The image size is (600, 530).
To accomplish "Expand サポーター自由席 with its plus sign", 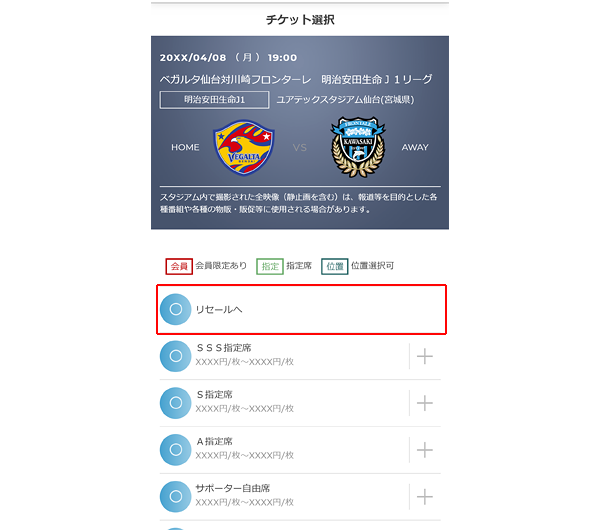I will pyautogui.click(x=425, y=497).
